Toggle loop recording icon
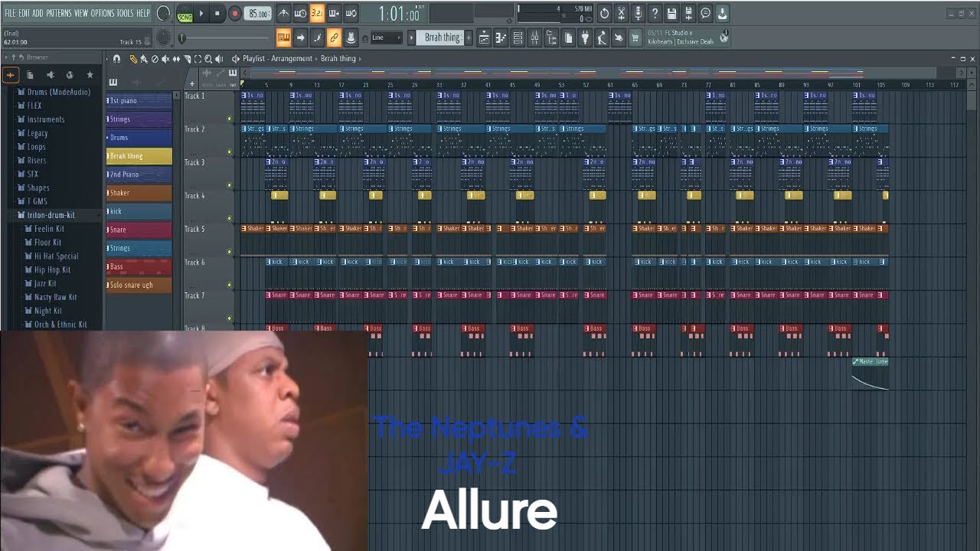Viewport: 980px width, 551px height. [351, 13]
